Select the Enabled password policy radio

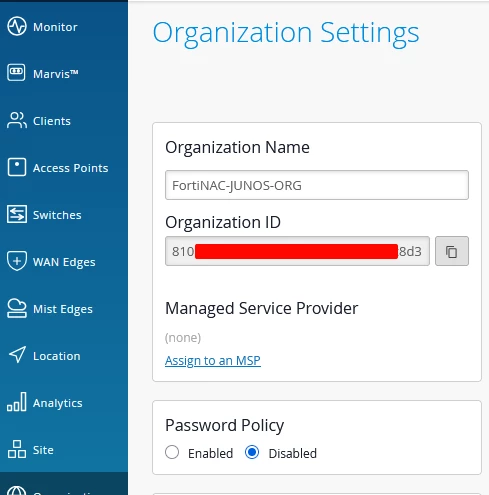[172, 452]
